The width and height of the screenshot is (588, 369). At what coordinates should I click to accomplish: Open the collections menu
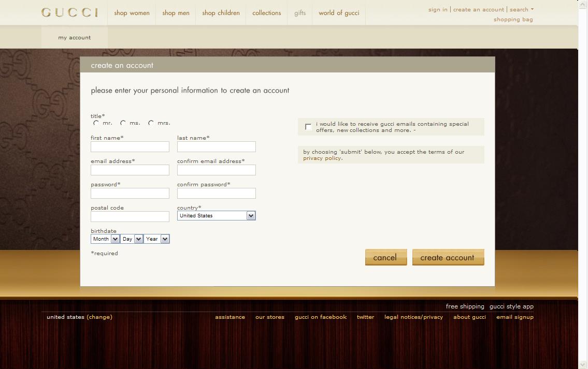267,13
